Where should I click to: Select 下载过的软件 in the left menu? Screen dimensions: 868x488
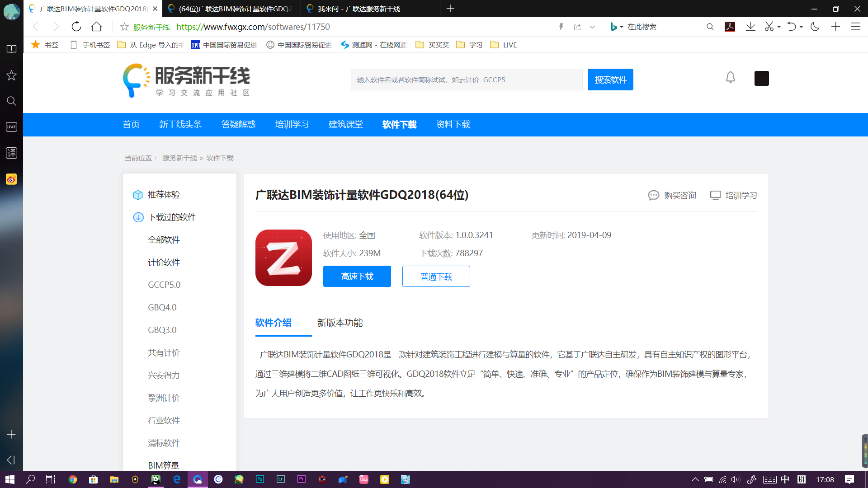click(x=172, y=217)
